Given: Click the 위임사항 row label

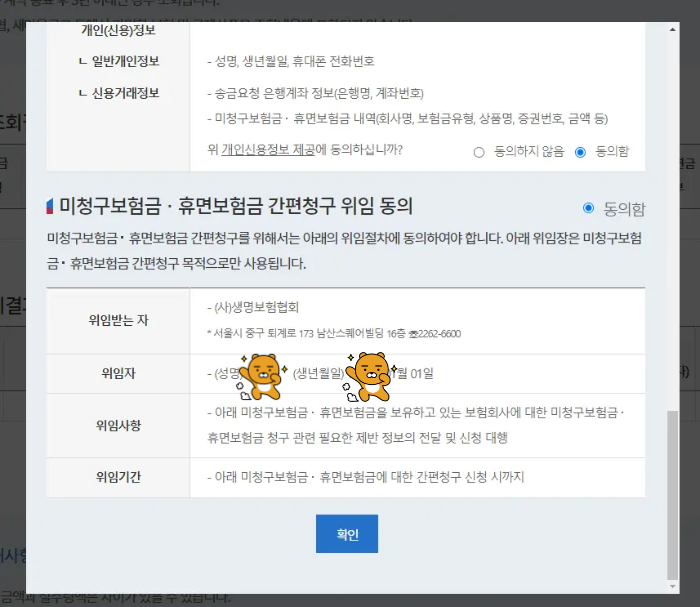Looking at the screenshot, I should (x=118, y=425).
